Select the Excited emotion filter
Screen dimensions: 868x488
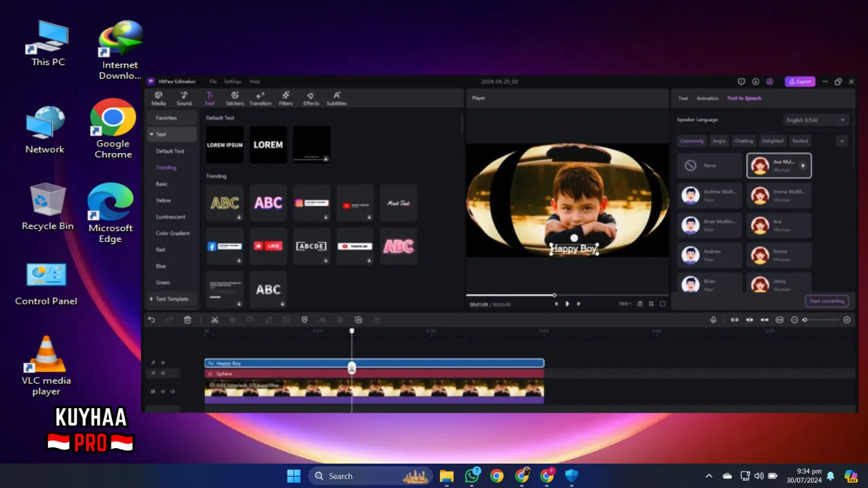[x=800, y=141]
